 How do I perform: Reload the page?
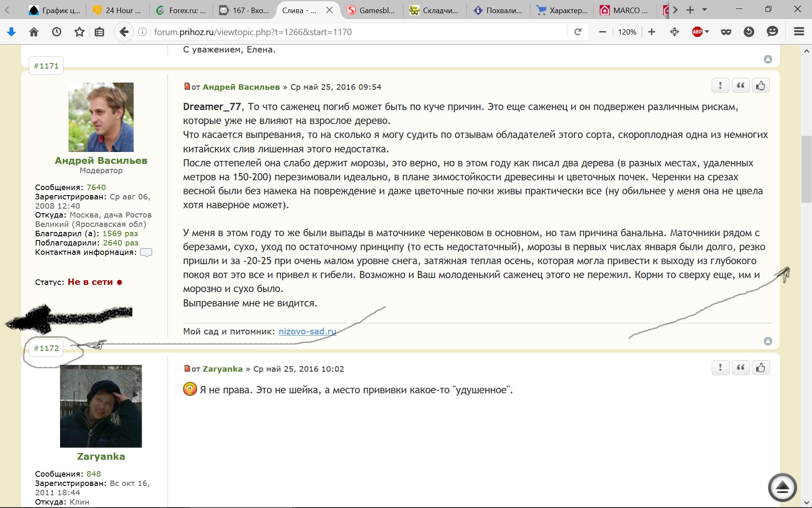tap(578, 32)
